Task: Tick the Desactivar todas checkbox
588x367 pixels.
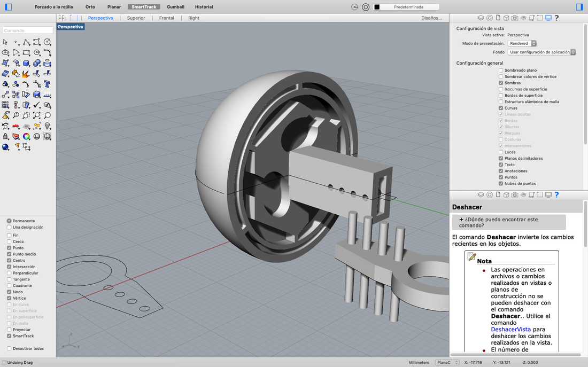Action: click(x=9, y=349)
